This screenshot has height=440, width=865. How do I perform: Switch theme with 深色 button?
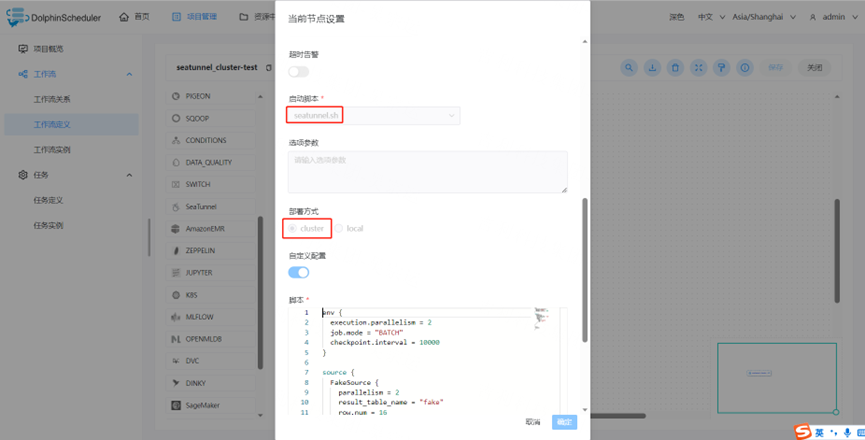677,17
